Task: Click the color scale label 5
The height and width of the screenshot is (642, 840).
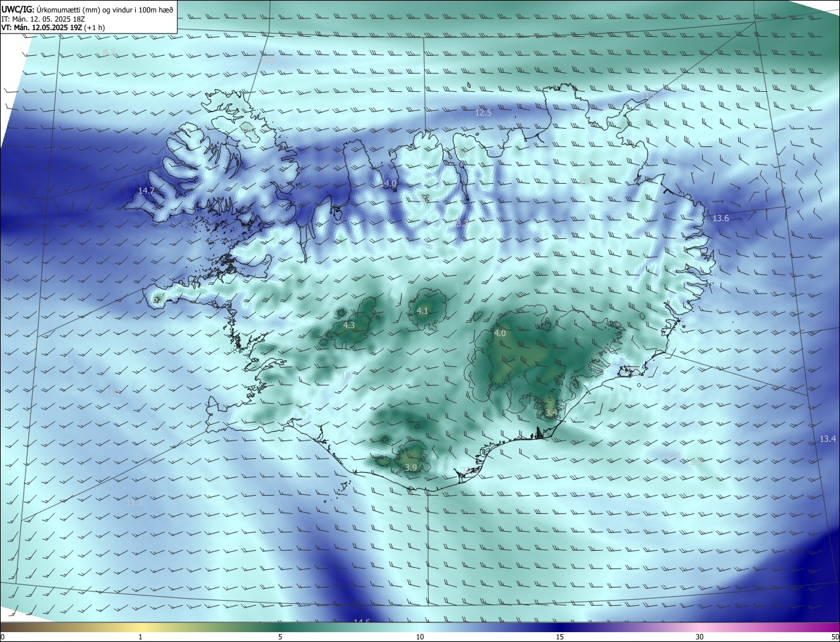Action: (x=280, y=637)
